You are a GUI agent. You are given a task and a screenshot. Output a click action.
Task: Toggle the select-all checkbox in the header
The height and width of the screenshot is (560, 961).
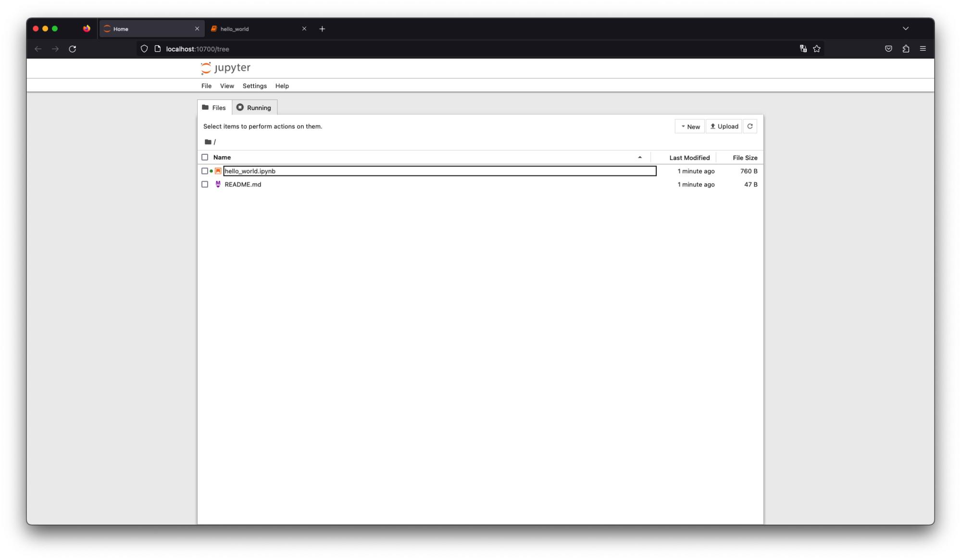click(x=205, y=157)
